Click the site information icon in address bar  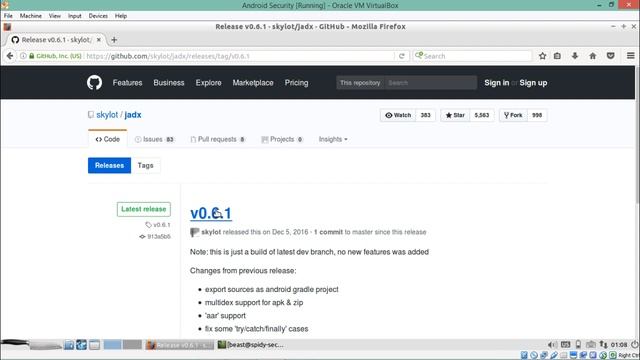click(x=23, y=56)
